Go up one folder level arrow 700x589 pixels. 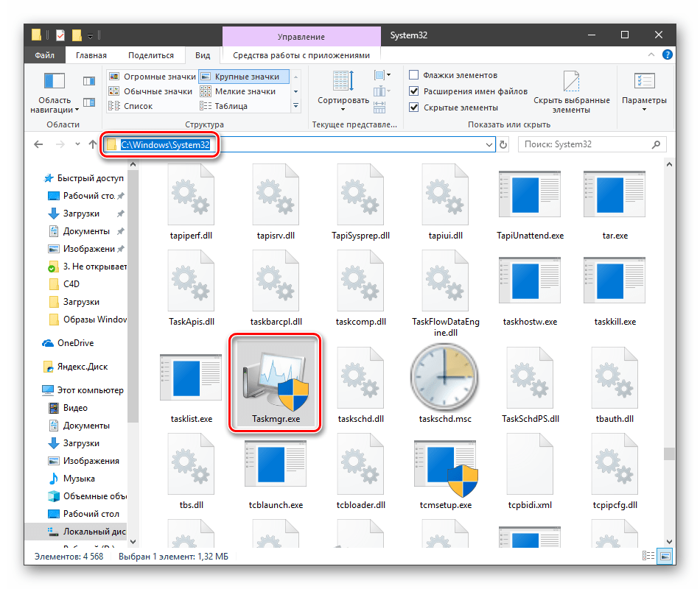coord(92,145)
